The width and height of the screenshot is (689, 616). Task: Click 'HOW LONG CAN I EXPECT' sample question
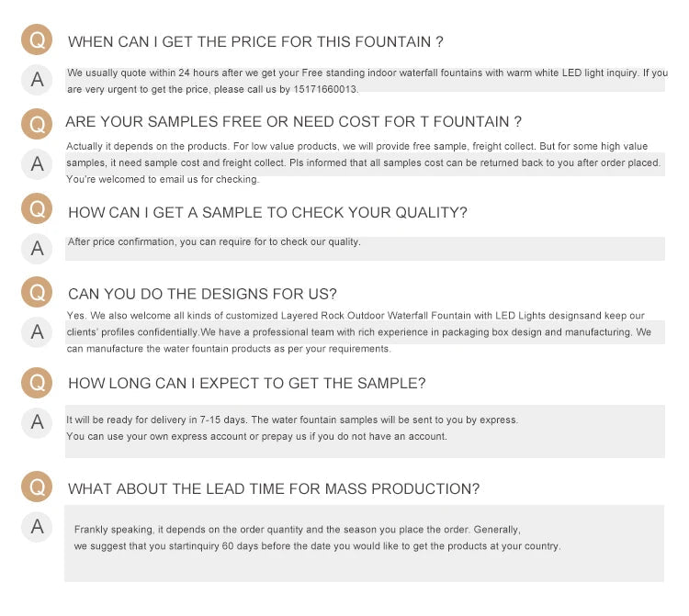(246, 383)
